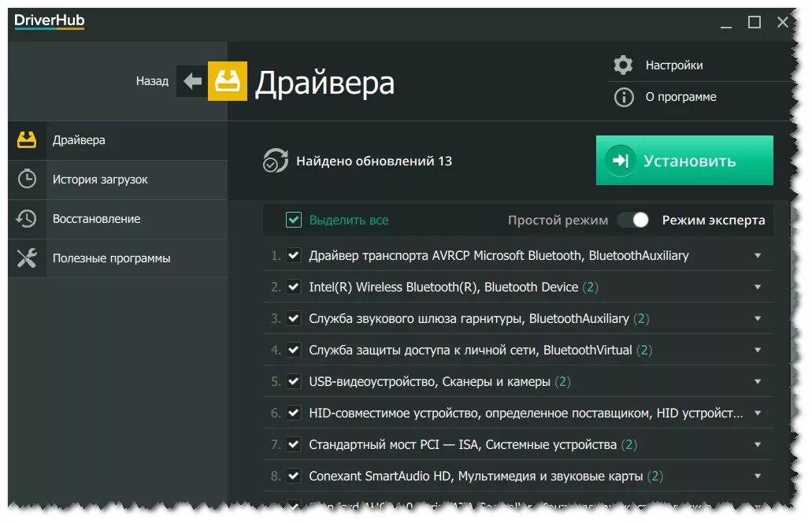Click Служба звукового шлюза гарнитуры text
The width and height of the screenshot is (812, 523).
click(469, 318)
